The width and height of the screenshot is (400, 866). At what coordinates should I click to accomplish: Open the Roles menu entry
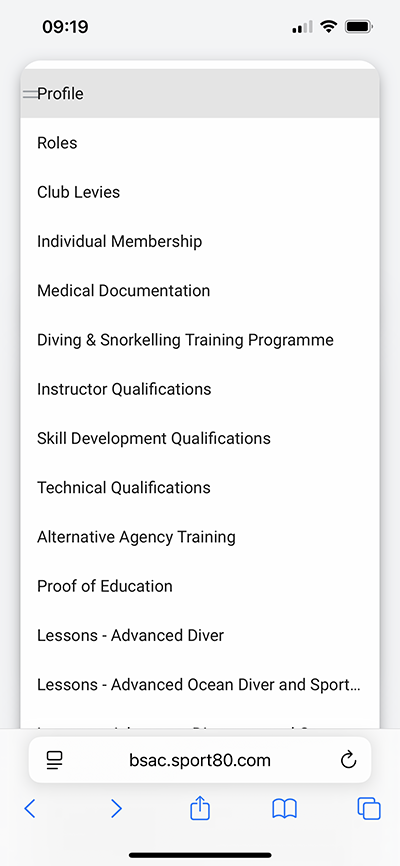tap(200, 142)
